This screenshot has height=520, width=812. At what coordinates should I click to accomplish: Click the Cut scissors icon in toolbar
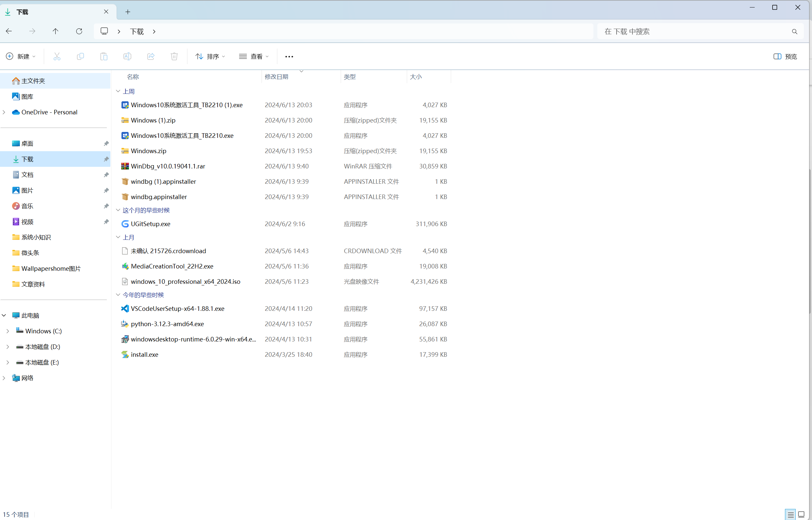(57, 56)
